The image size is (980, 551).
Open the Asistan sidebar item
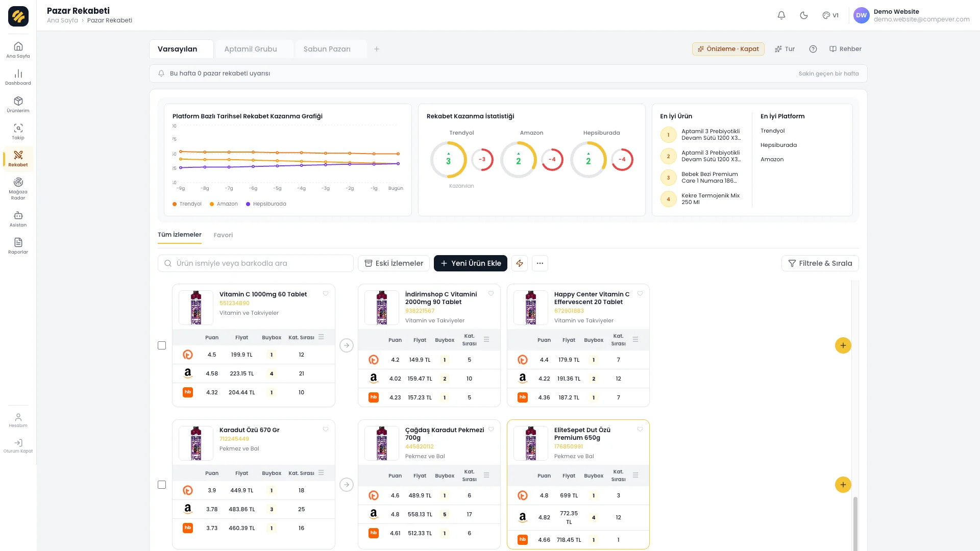point(18,219)
